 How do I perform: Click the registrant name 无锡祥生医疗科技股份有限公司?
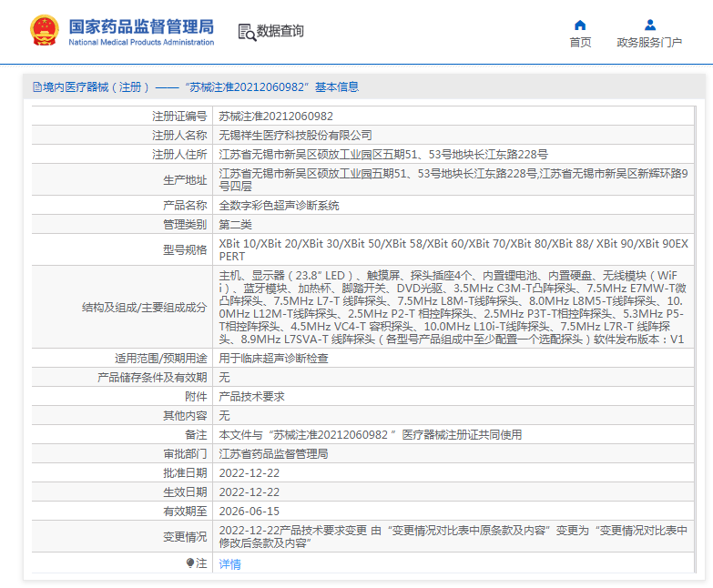(x=295, y=135)
